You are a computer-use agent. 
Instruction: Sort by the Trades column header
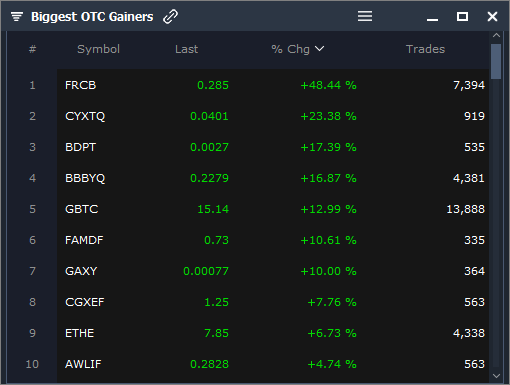coord(425,49)
